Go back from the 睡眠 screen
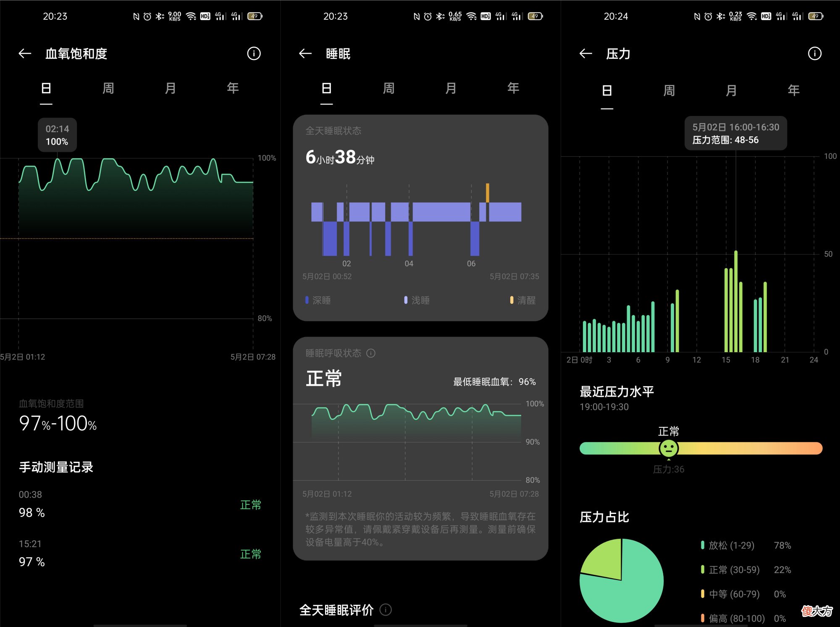840x627 pixels. 305,53
